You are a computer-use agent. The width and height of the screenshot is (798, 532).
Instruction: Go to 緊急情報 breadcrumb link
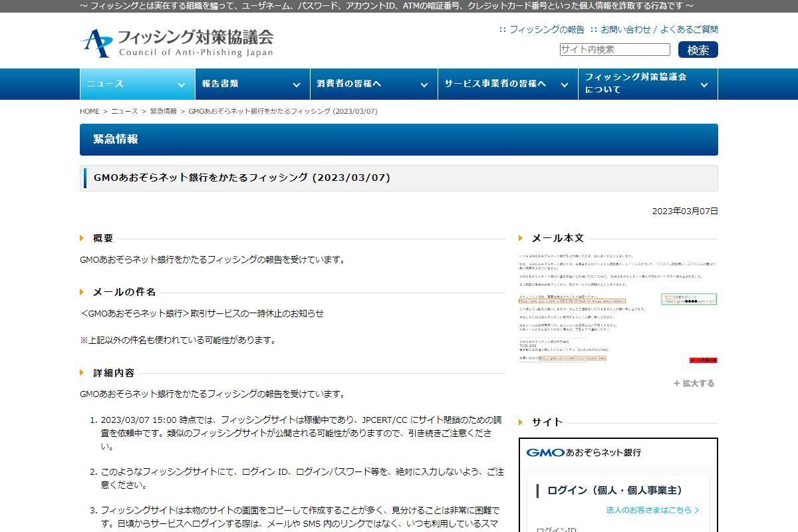(x=163, y=112)
